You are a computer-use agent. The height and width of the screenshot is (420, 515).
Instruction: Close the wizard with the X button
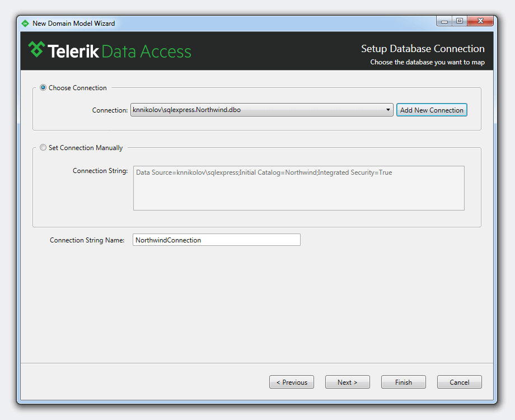(480, 21)
